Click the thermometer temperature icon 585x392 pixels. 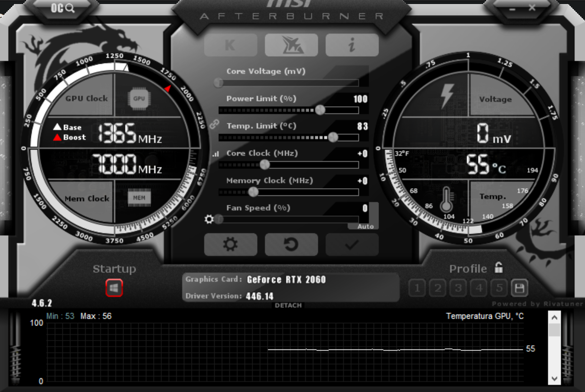coord(446,199)
